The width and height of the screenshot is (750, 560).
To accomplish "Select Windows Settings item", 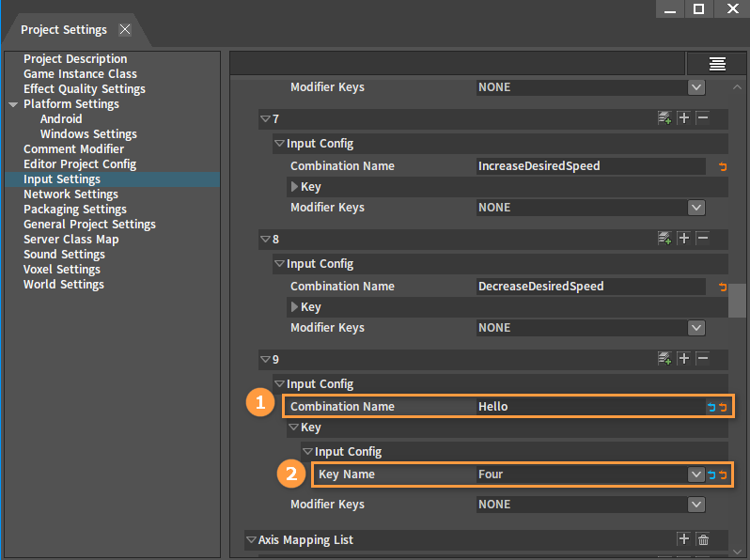I will click(88, 134).
